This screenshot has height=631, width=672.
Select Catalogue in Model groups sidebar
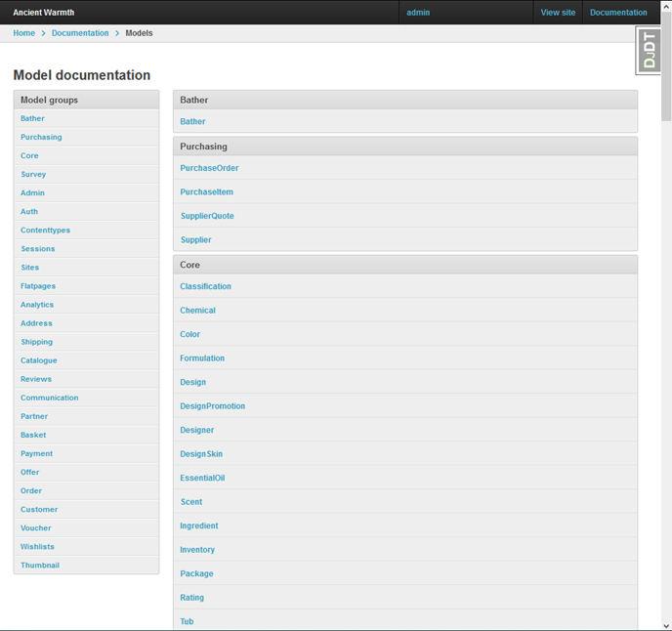point(39,361)
